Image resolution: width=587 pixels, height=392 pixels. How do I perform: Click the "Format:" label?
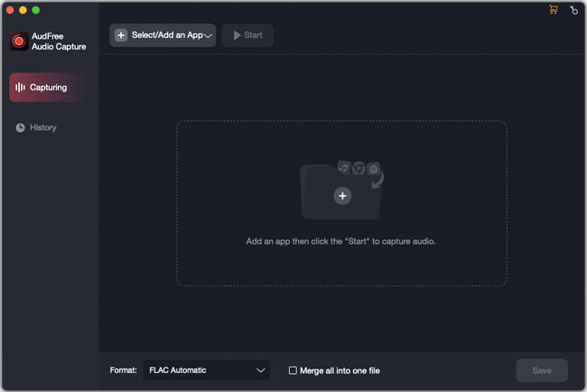tap(123, 370)
